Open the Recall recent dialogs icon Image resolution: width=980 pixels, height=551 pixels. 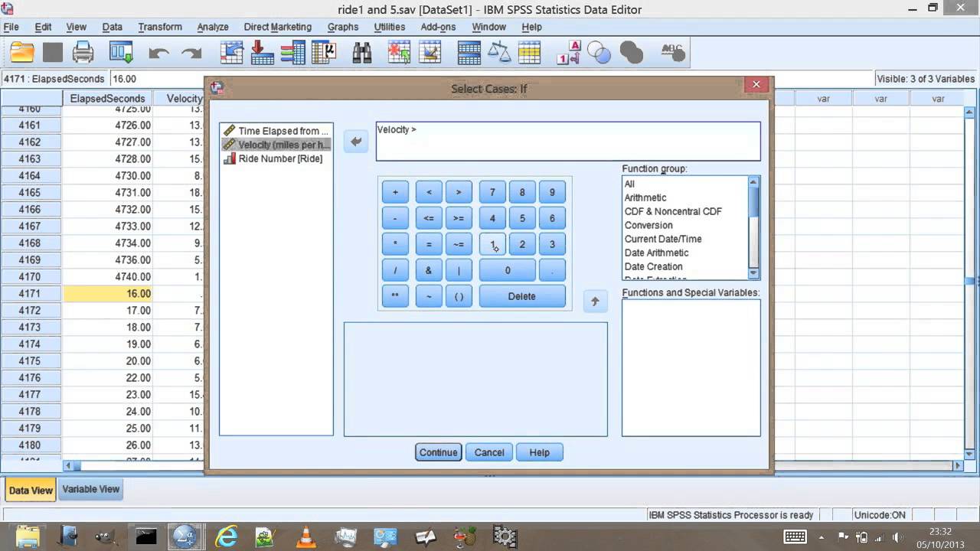121,52
